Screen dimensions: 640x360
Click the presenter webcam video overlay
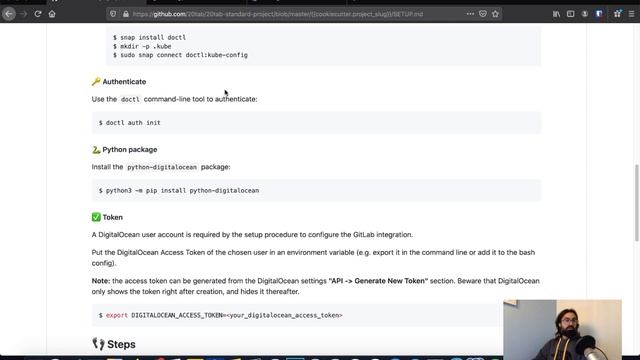pos(562,330)
